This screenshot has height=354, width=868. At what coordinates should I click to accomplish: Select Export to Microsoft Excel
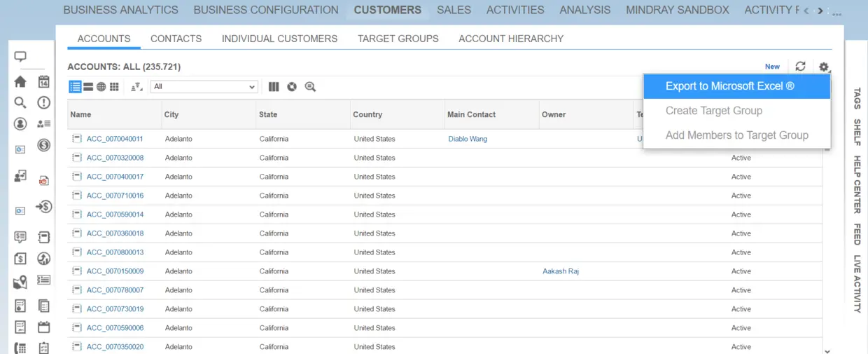729,86
